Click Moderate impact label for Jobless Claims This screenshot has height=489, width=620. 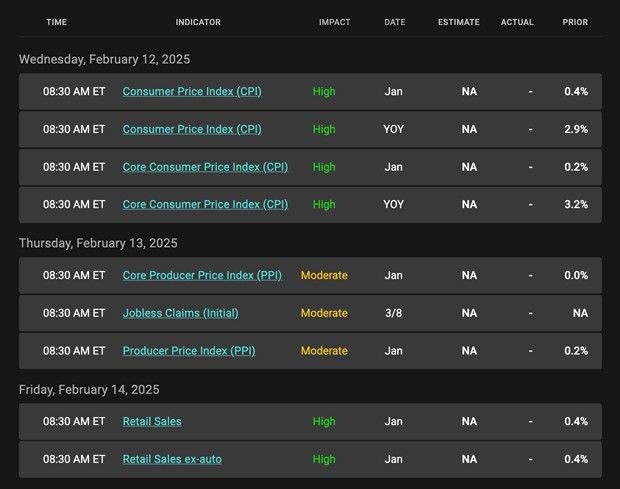pos(324,313)
